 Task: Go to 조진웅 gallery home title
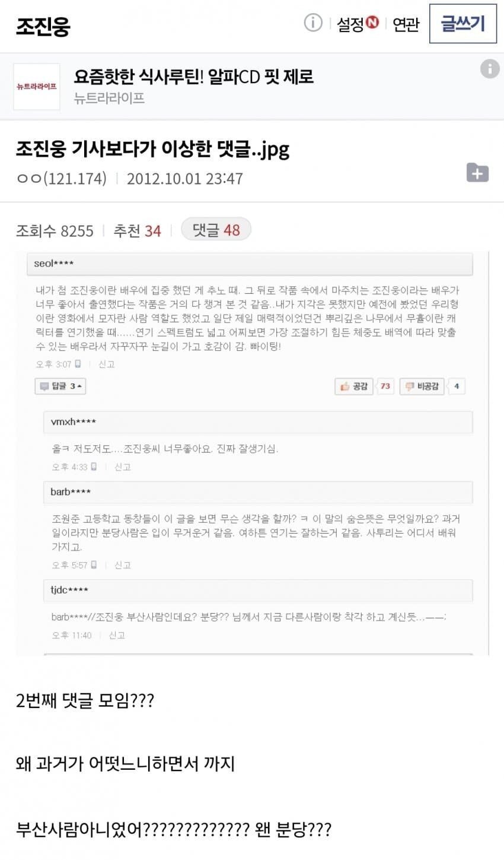tap(43, 26)
